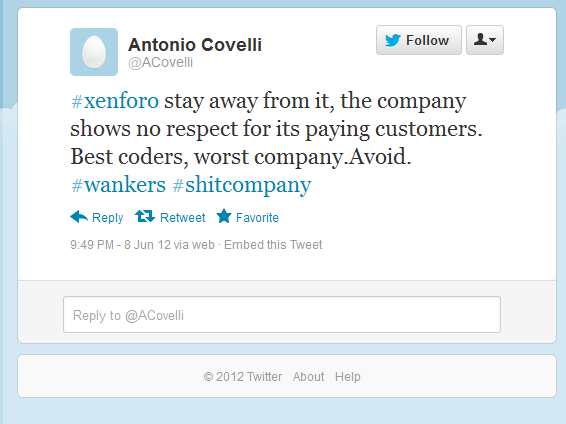Image resolution: width=566 pixels, height=424 pixels.
Task: Open the #wankers hashtag link
Action: pyautogui.click(x=118, y=185)
